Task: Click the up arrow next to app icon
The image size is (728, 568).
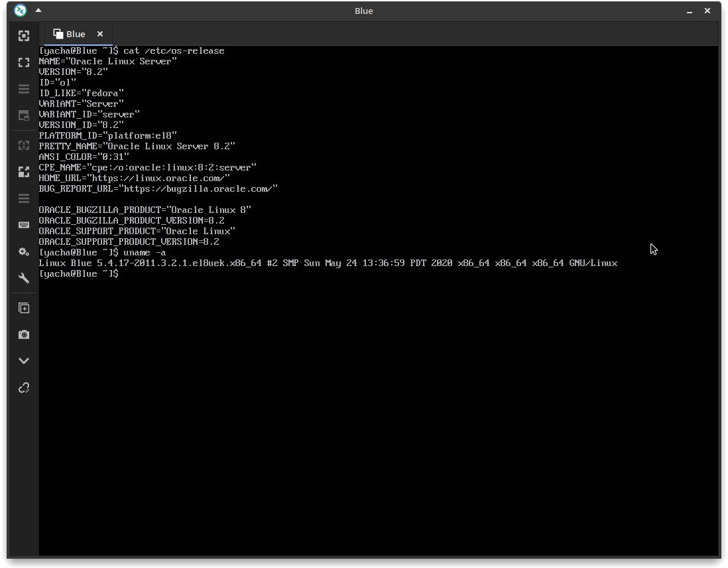Action: (38, 10)
